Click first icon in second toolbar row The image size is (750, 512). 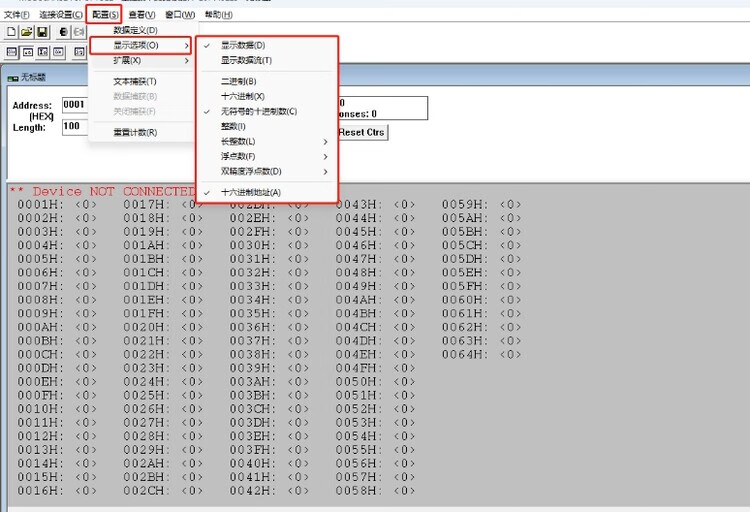(12, 51)
